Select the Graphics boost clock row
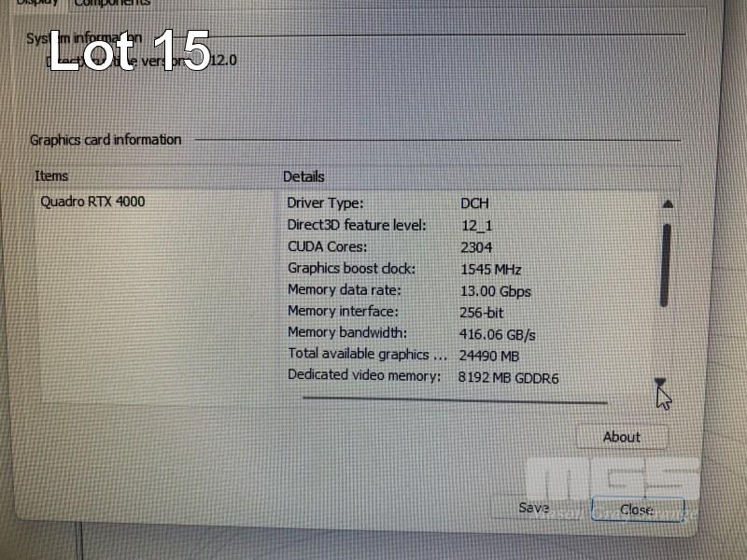This screenshot has width=747, height=560. coord(351,269)
